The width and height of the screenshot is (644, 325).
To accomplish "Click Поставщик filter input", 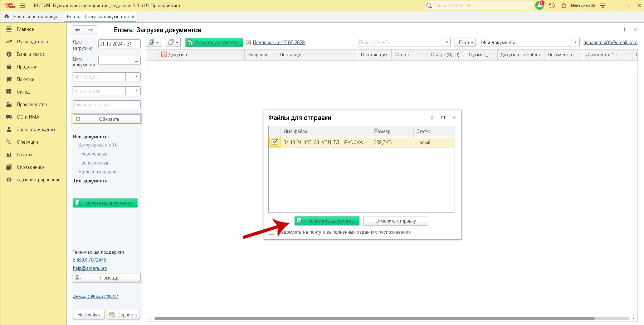I will [x=99, y=77].
